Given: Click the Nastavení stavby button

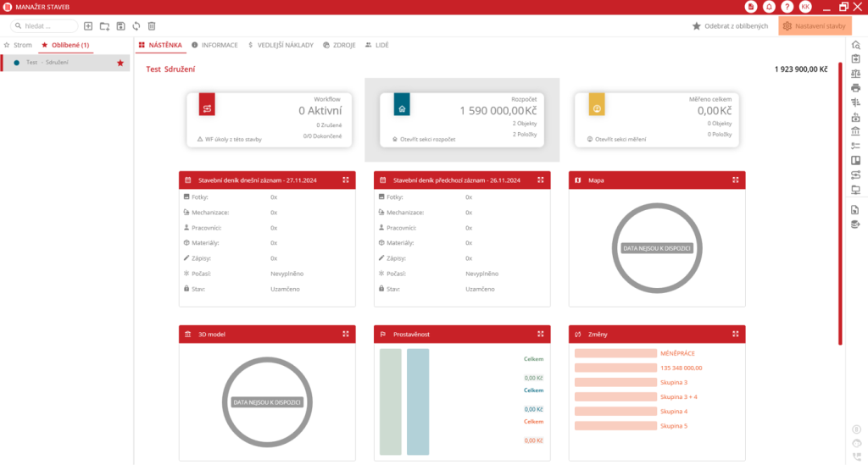Looking at the screenshot, I should point(814,26).
